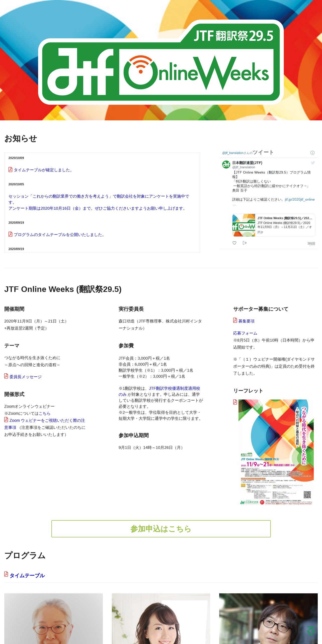
Task: Open the タイムテーブルが確定しました news link
Action: click(43, 170)
